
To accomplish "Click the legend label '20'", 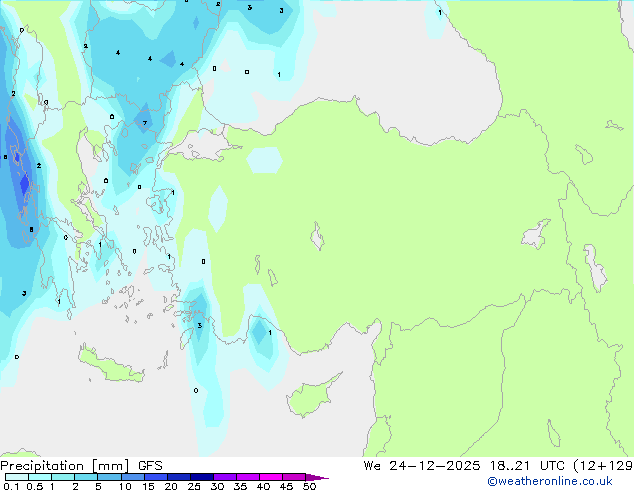I will [171, 486].
